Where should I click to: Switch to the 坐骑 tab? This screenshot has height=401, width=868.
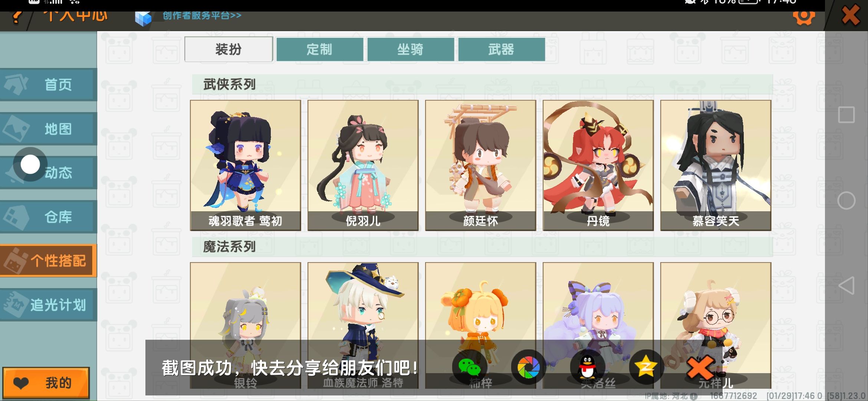pos(410,49)
